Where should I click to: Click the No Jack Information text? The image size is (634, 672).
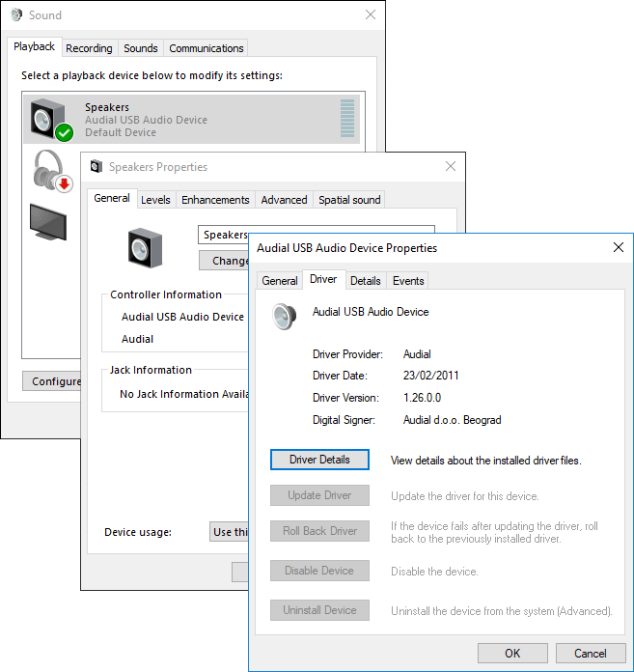[x=184, y=394]
